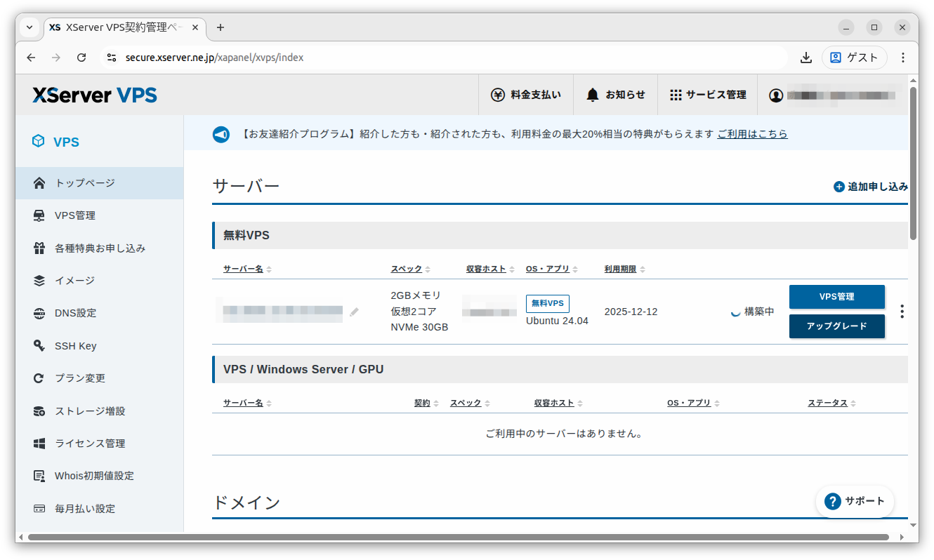Click the ストレージ増設 storage icon

coord(39,411)
